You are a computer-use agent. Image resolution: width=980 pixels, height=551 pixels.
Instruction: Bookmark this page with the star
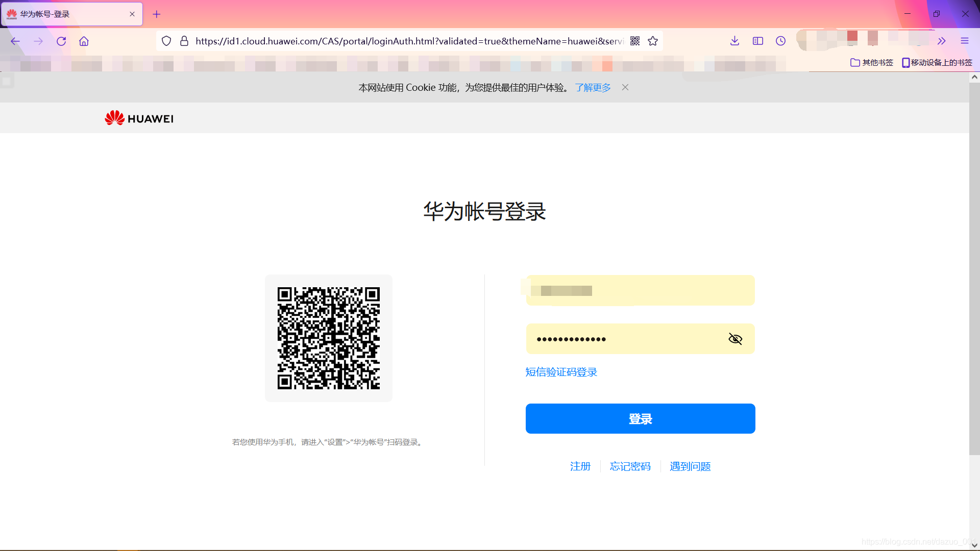point(653,41)
